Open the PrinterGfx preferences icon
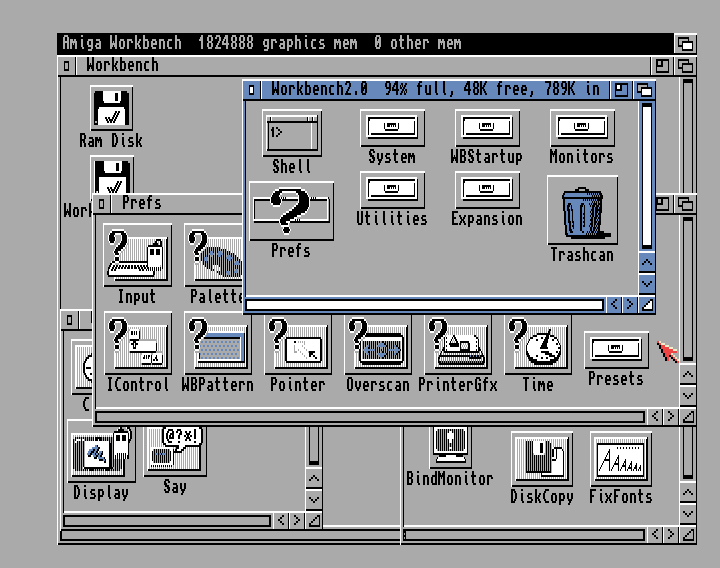Image resolution: width=720 pixels, height=568 pixels. point(457,343)
